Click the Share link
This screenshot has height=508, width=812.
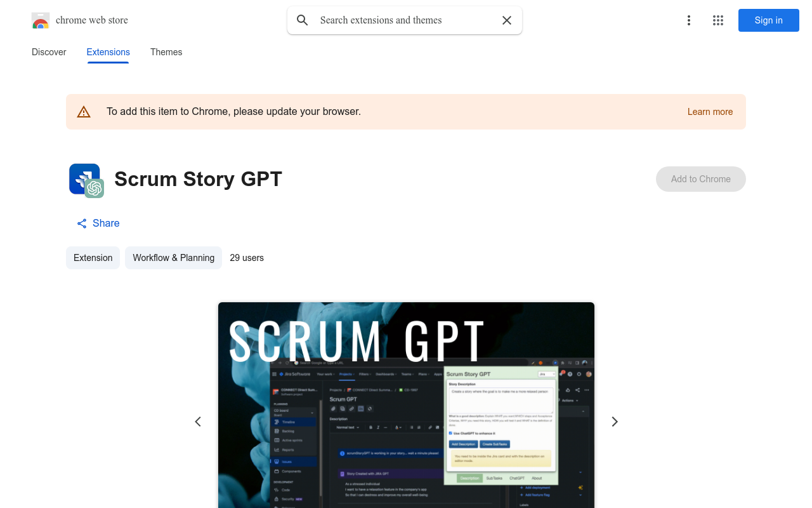pos(98,223)
